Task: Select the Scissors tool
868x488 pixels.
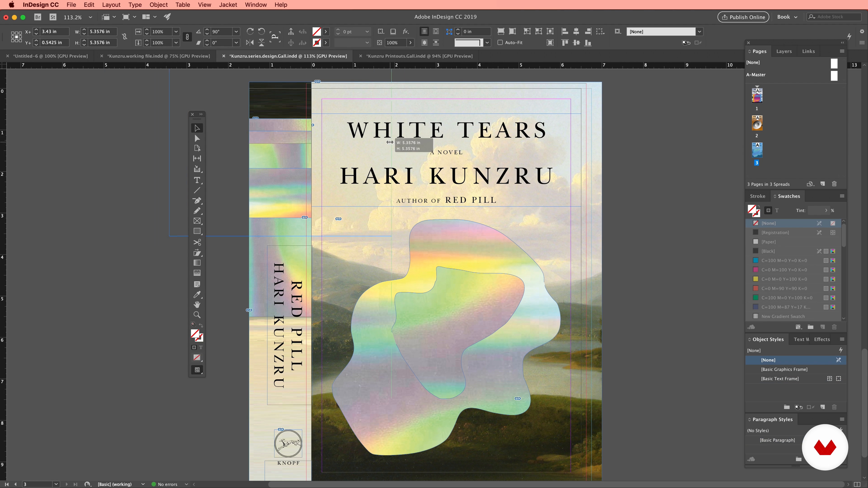Action: 197,242
